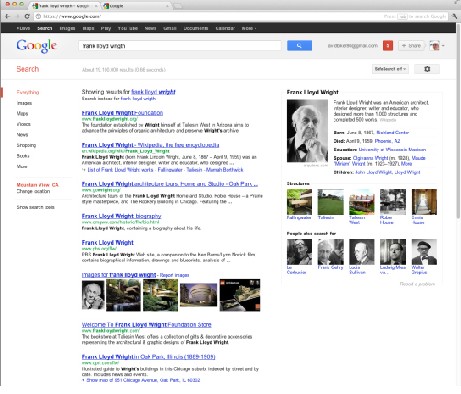This screenshot has width=461, height=394.
Task: Click Images for frank lloyd wright link
Action: click(x=119, y=275)
